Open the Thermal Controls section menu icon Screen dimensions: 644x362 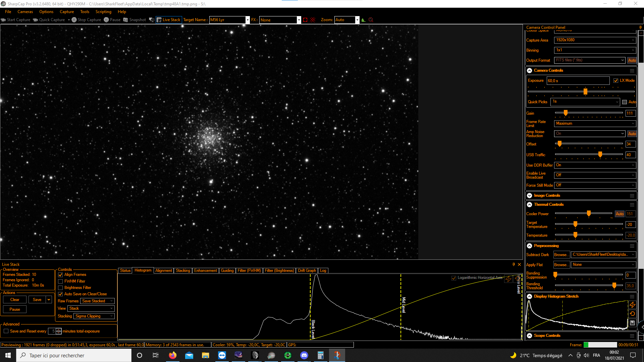coord(632,205)
